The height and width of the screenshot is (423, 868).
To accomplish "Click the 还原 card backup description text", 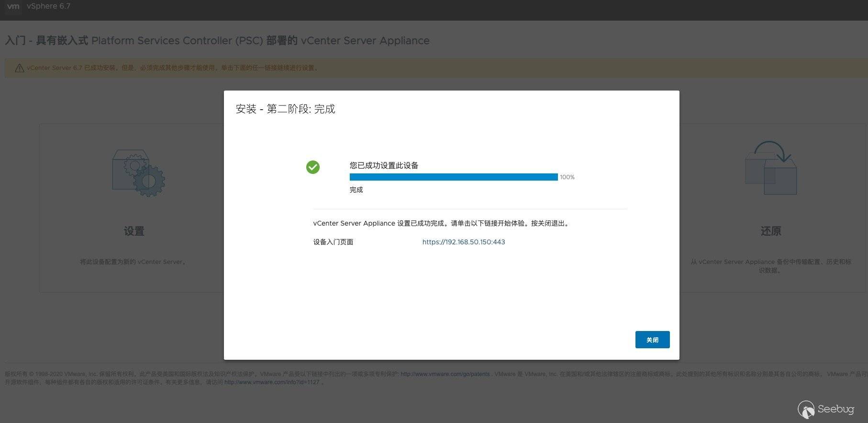I will pos(771,266).
